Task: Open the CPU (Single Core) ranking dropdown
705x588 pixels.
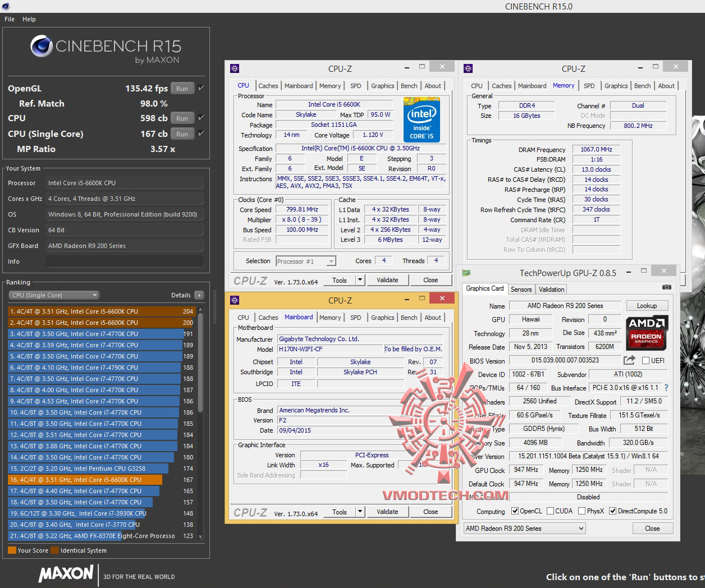Action: (x=54, y=295)
